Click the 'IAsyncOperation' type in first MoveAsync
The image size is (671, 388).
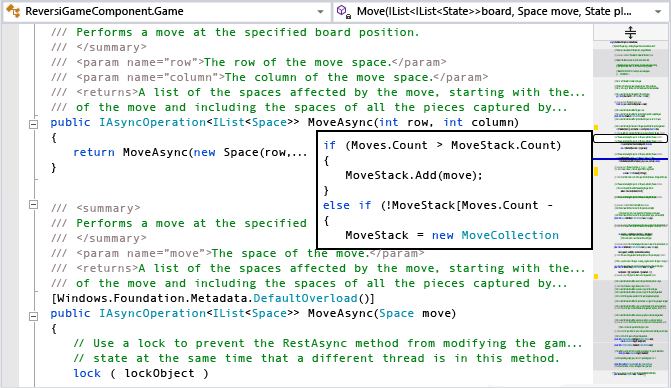[152, 122]
